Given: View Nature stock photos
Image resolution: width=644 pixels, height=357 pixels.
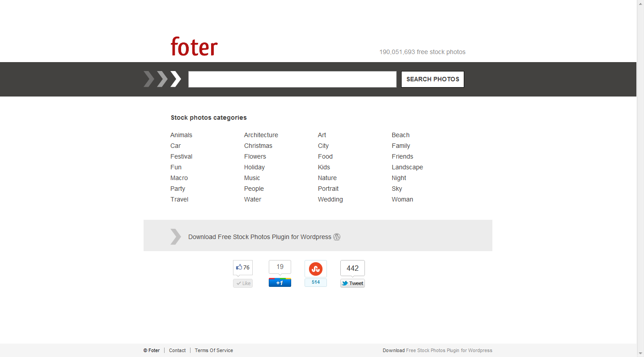Looking at the screenshot, I should (x=327, y=178).
